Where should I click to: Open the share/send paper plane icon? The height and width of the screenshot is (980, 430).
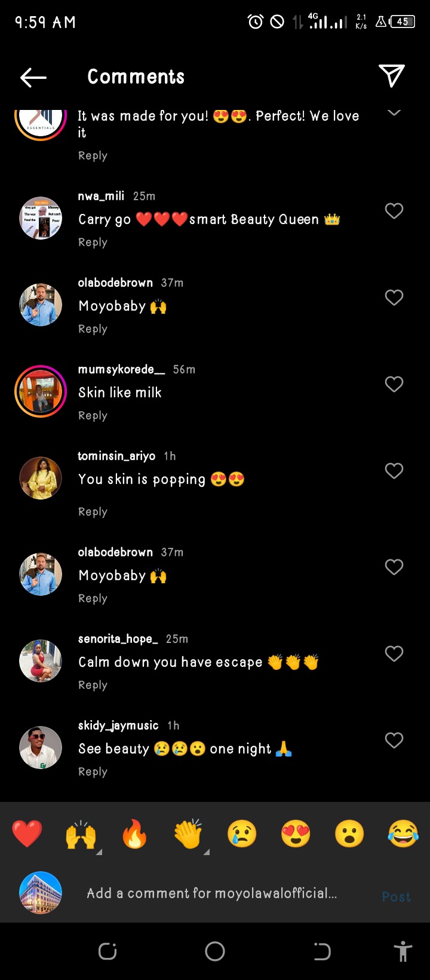(392, 76)
